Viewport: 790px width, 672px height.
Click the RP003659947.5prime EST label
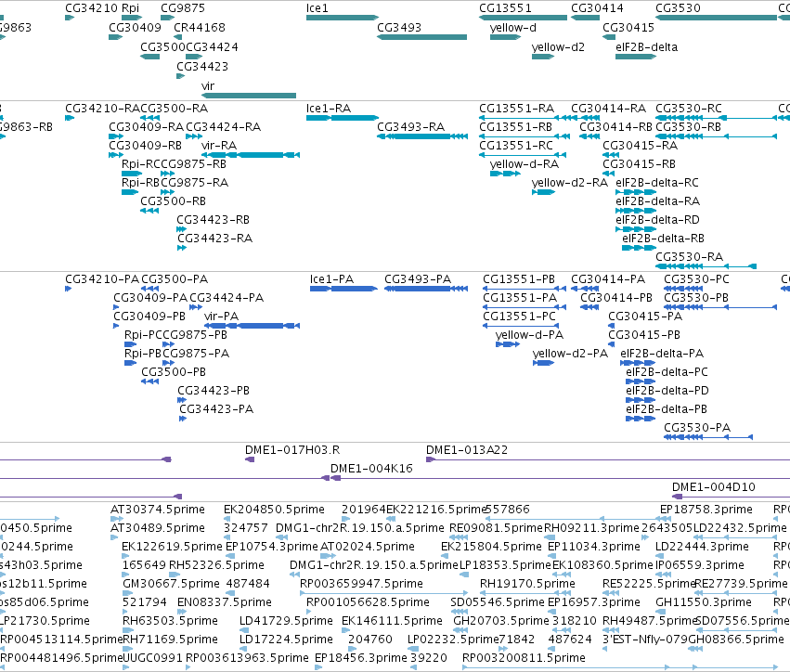pyautogui.click(x=361, y=584)
